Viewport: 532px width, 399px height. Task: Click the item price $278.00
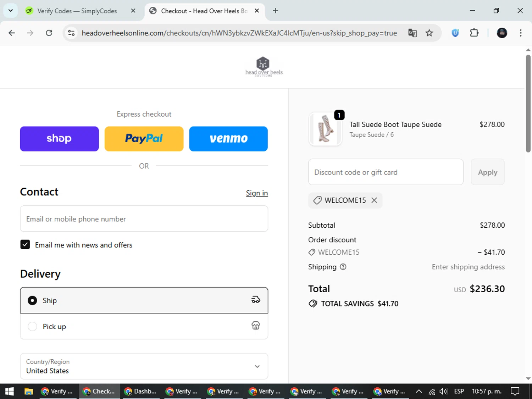492,124
